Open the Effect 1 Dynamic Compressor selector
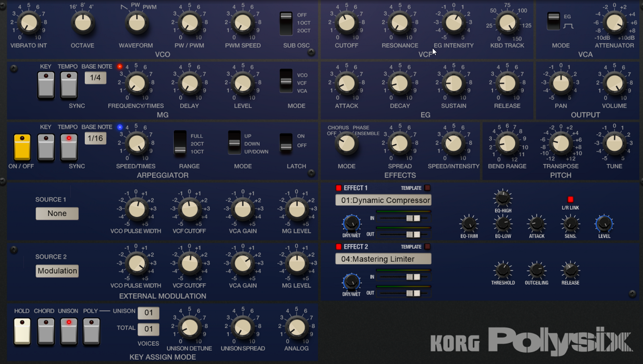Viewport: 643px width, 364px height. [383, 200]
